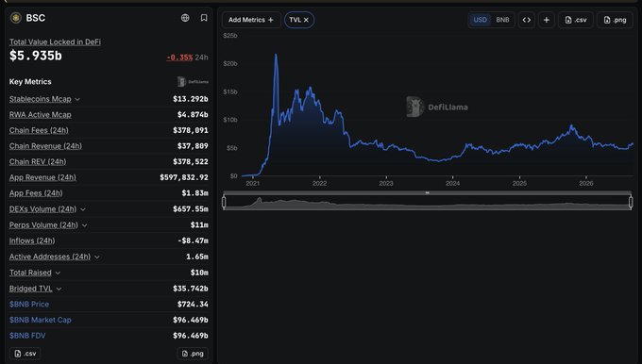Image resolution: width=642 pixels, height=364 pixels.
Task: Switch chart denomination to USD
Action: coord(480,20)
